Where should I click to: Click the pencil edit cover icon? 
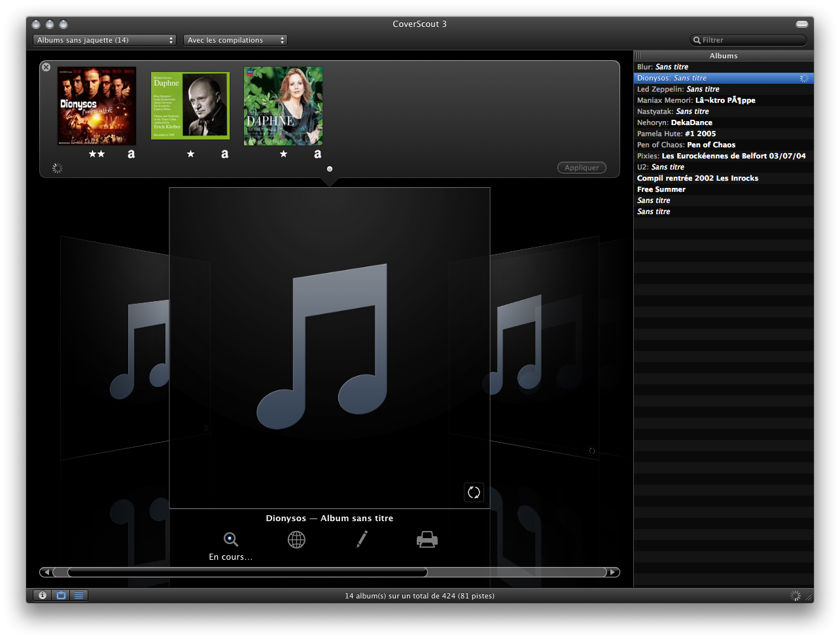pyautogui.click(x=362, y=539)
